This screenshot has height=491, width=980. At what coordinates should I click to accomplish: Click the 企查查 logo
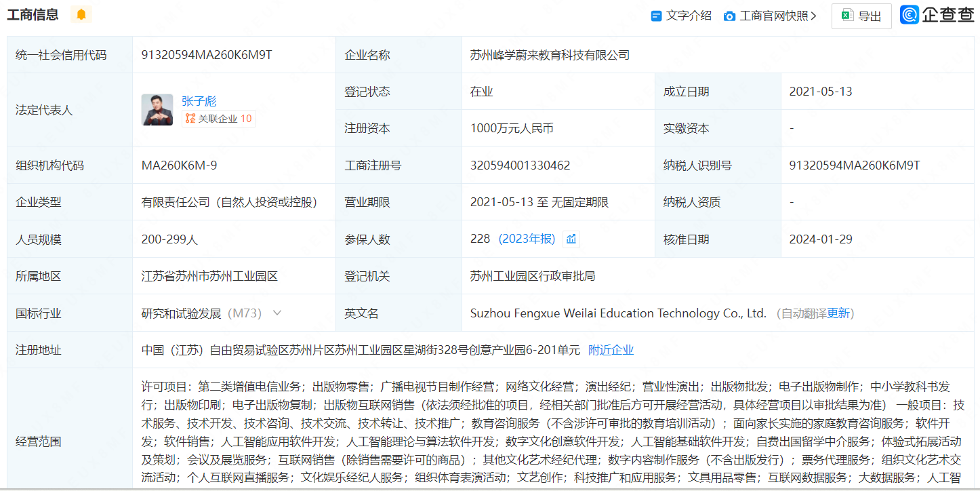937,15
